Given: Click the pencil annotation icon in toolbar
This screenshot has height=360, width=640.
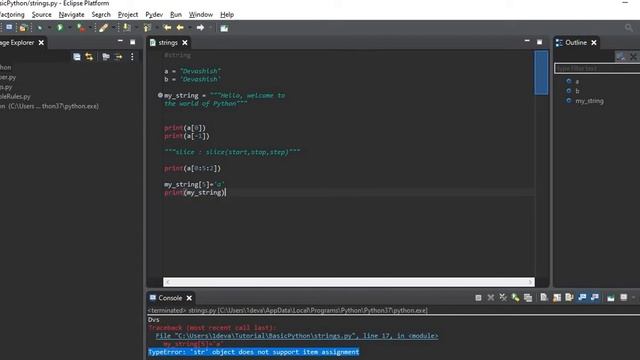Looking at the screenshot, I should click(103, 28).
